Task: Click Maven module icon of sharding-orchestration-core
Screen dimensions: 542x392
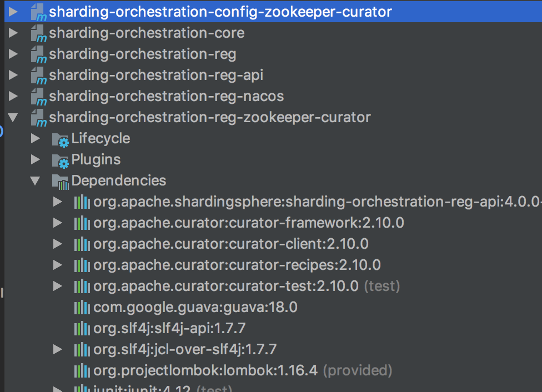Action: [38, 33]
